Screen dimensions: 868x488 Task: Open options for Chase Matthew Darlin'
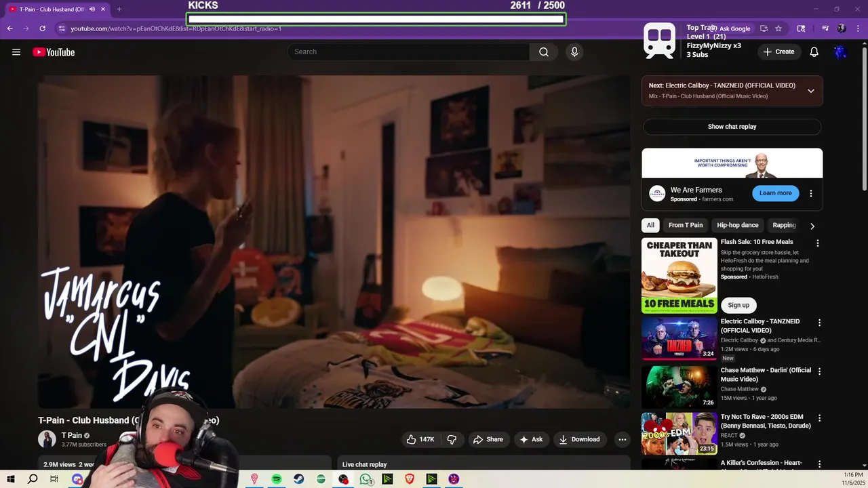point(819,371)
